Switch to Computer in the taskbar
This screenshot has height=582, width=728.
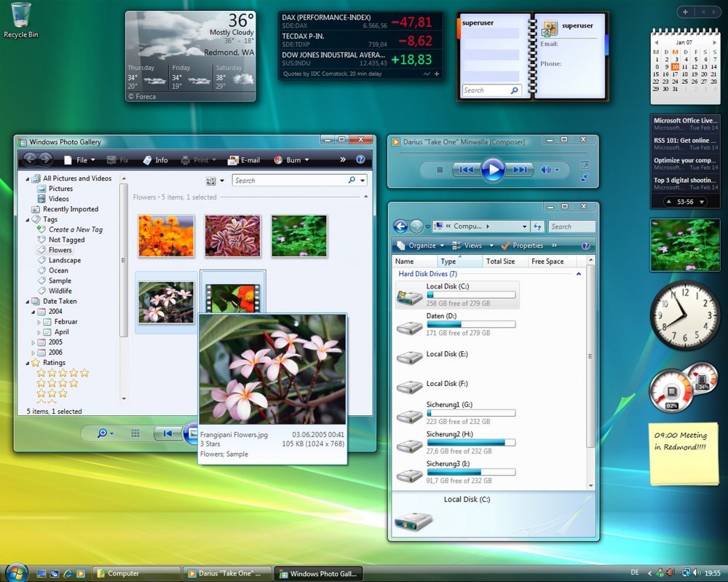[x=136, y=574]
